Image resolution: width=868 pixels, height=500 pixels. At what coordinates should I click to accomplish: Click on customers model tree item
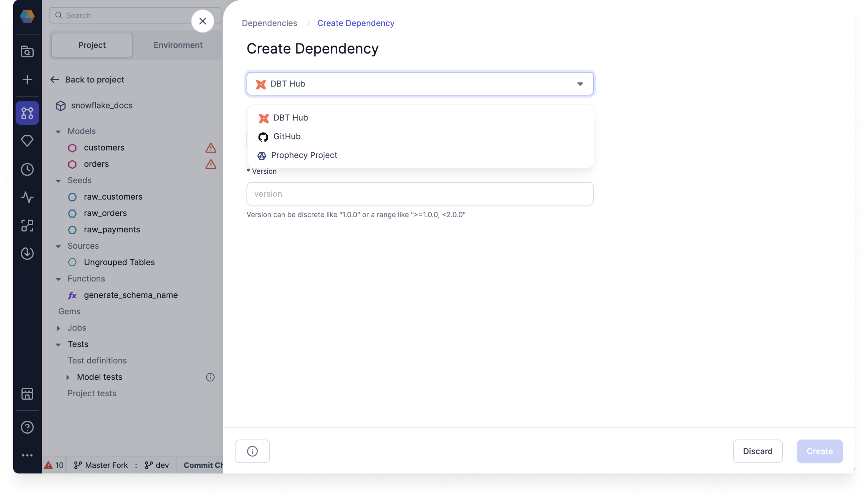pyautogui.click(x=104, y=147)
